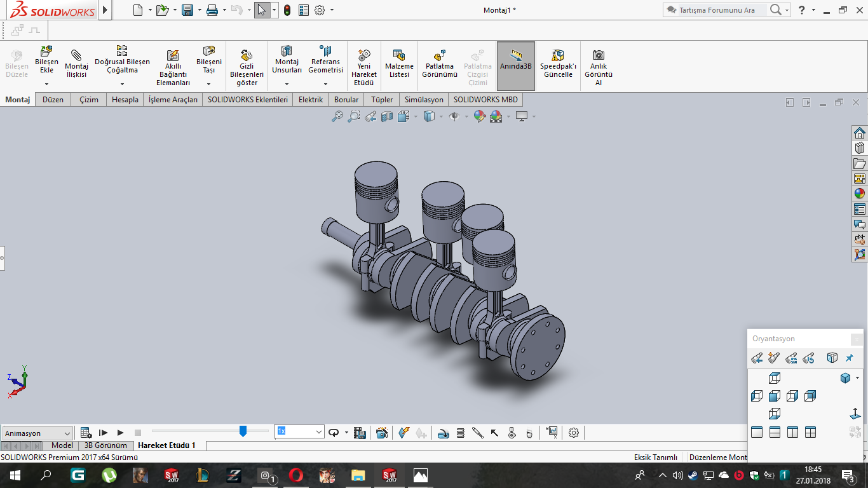Click the Play button in the motion study
Viewport: 868px width, 488px height.
(120, 433)
